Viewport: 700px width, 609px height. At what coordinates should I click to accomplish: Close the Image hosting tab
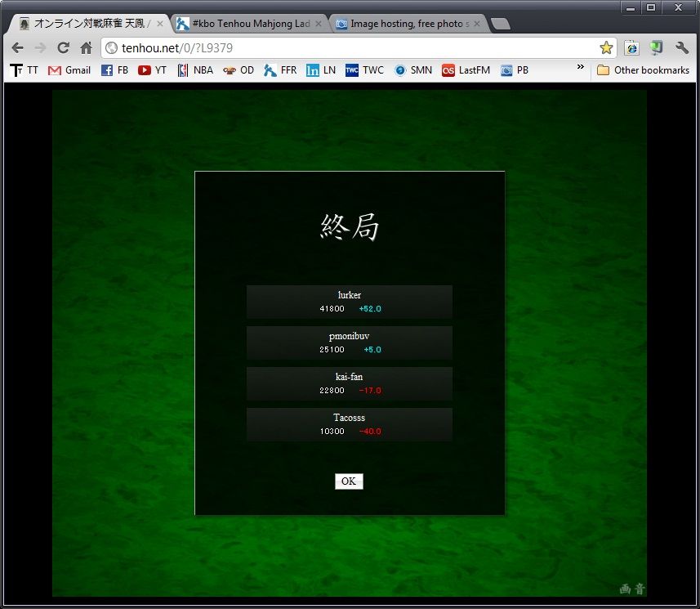477,24
